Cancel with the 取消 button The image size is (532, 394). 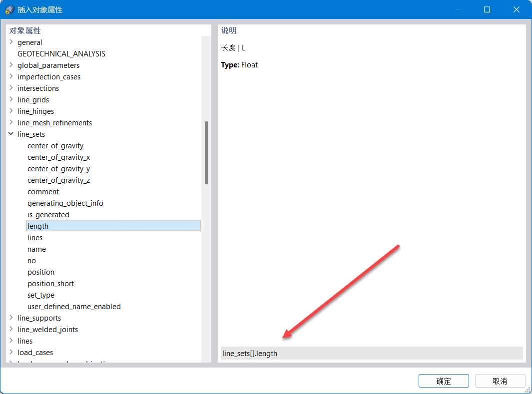click(x=500, y=381)
